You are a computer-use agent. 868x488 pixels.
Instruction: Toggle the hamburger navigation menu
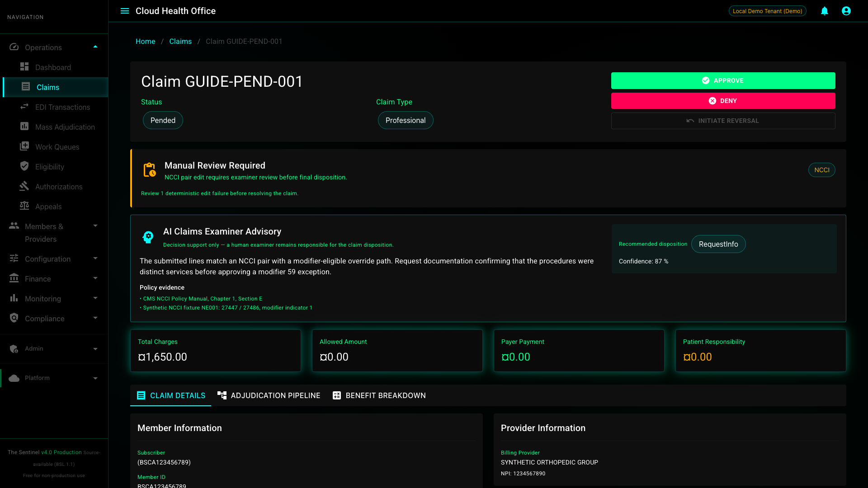125,11
